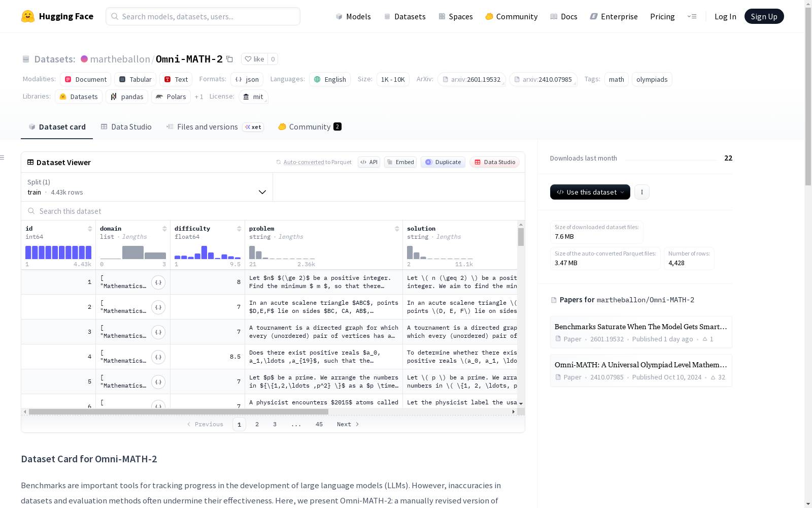Click the horizontal table scrollbar thumb

point(179,411)
